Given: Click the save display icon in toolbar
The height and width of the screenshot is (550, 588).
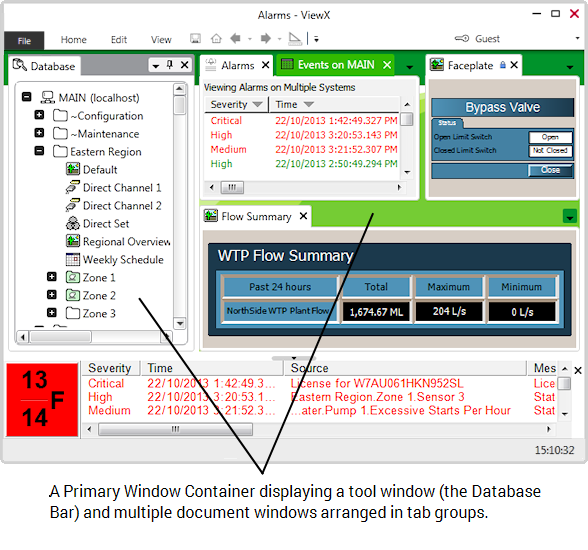Looking at the screenshot, I should point(195,39).
